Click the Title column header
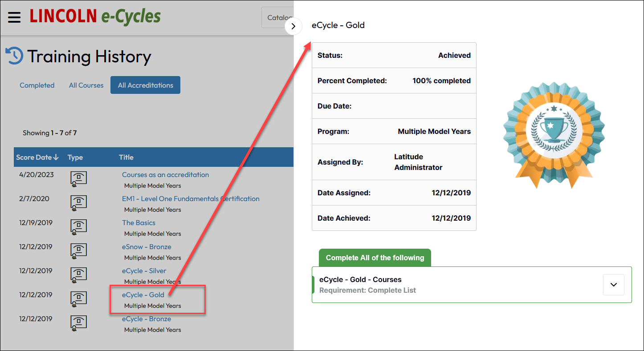Image resolution: width=644 pixels, height=351 pixels. [x=126, y=157]
